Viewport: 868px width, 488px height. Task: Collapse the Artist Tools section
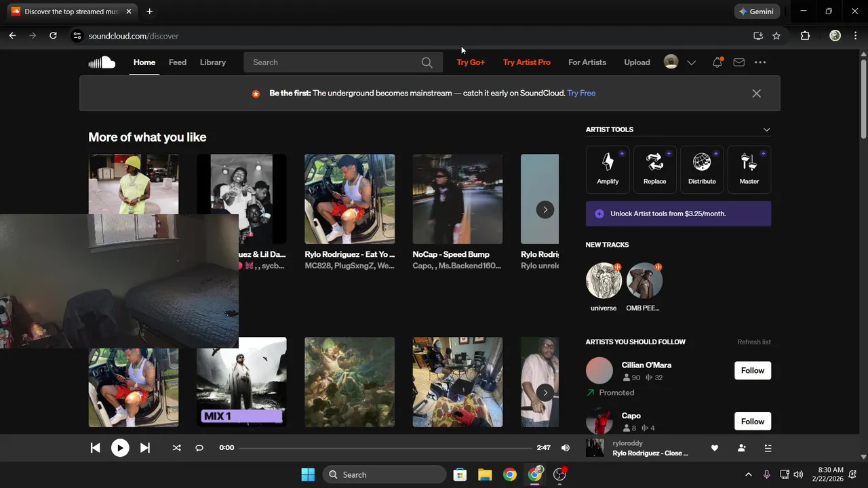(766, 129)
